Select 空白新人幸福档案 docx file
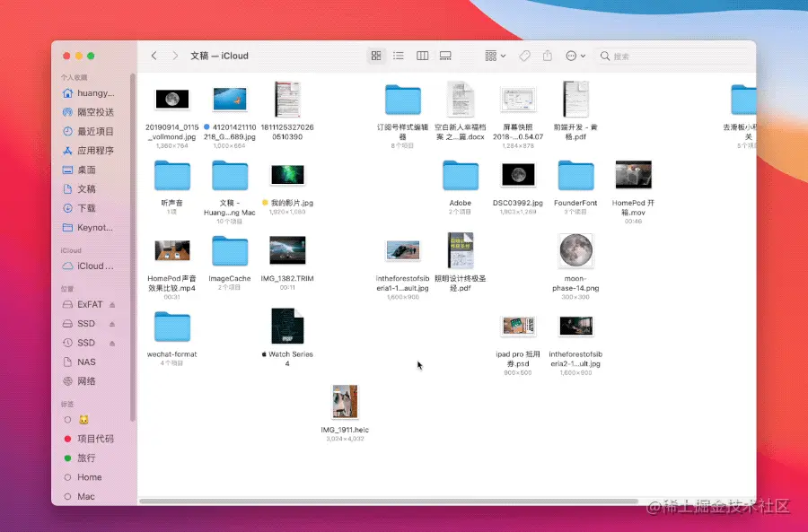Screen dimensions: 808x532 pyautogui.click(x=461, y=99)
